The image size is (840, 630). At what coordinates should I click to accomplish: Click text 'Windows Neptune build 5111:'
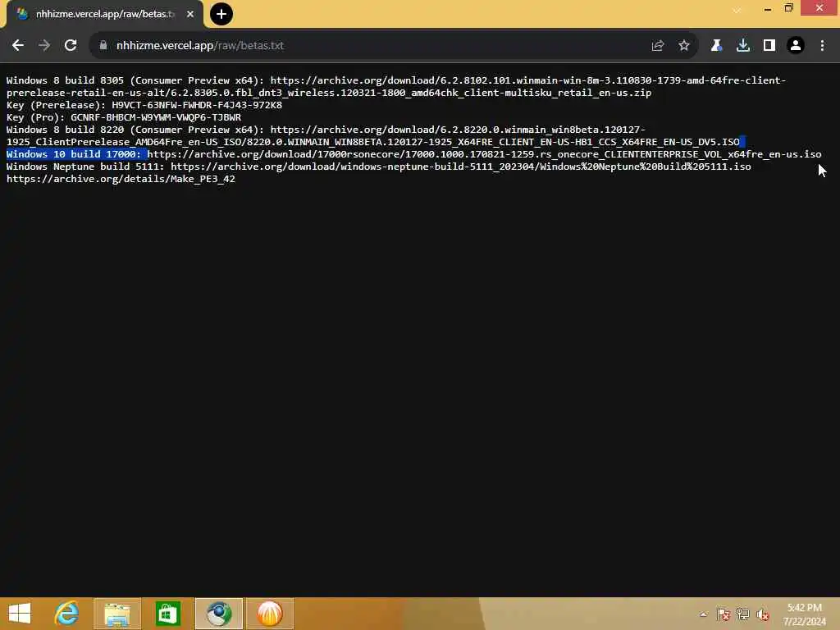[85, 167]
